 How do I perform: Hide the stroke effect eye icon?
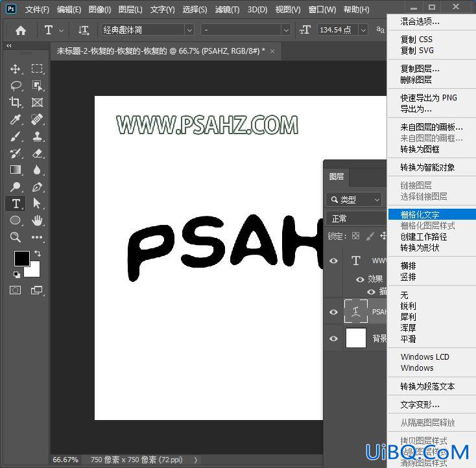(x=371, y=292)
